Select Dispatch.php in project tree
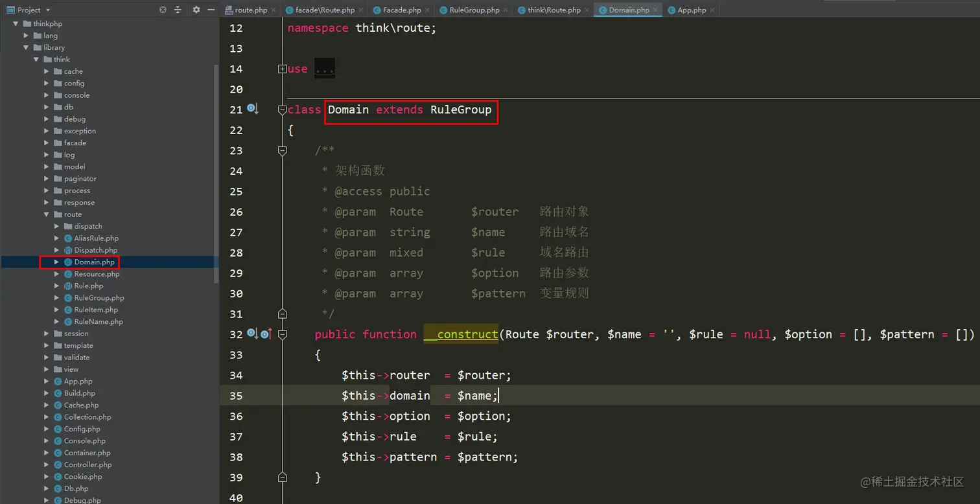This screenshot has width=980, height=504. 95,250
